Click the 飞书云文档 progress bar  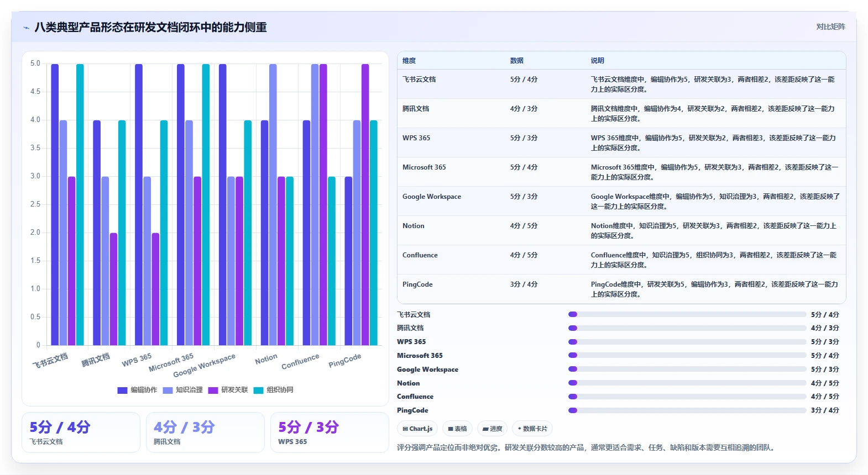tap(687, 314)
